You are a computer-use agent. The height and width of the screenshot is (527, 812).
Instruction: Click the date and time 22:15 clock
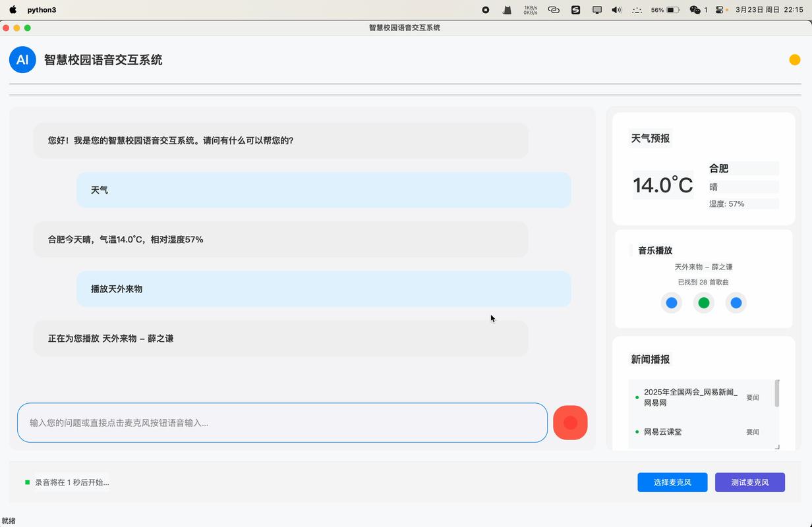click(x=769, y=10)
